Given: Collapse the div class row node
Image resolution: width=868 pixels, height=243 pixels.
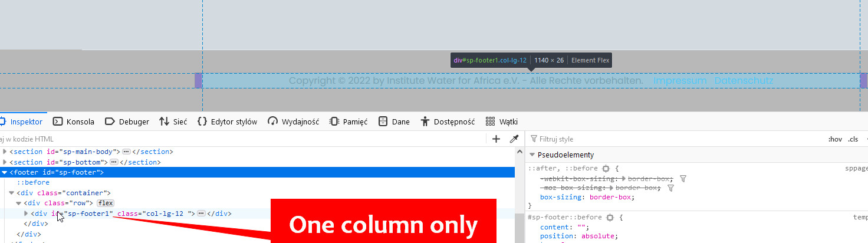Looking at the screenshot, I should [x=19, y=203].
